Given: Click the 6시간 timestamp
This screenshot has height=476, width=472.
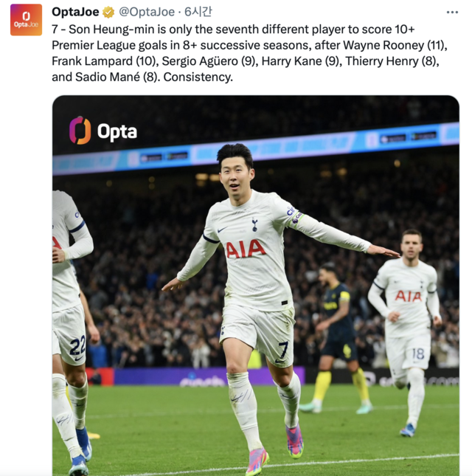Looking at the screenshot, I should pos(198,12).
